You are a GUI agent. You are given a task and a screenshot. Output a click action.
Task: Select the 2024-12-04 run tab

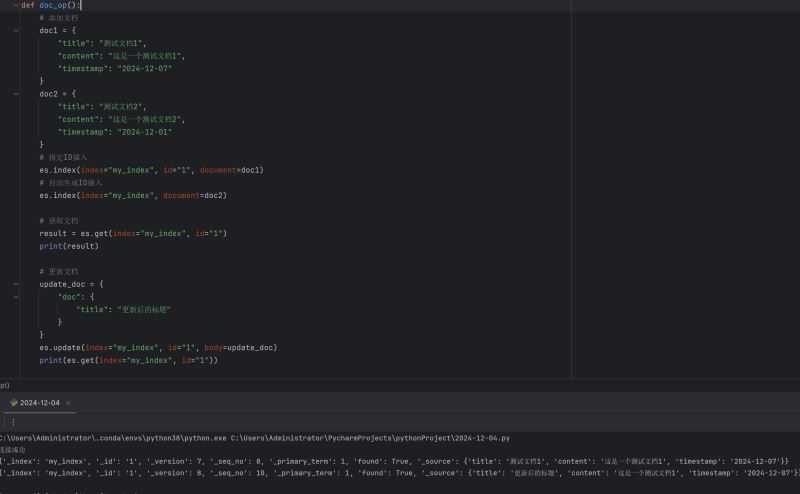39,403
